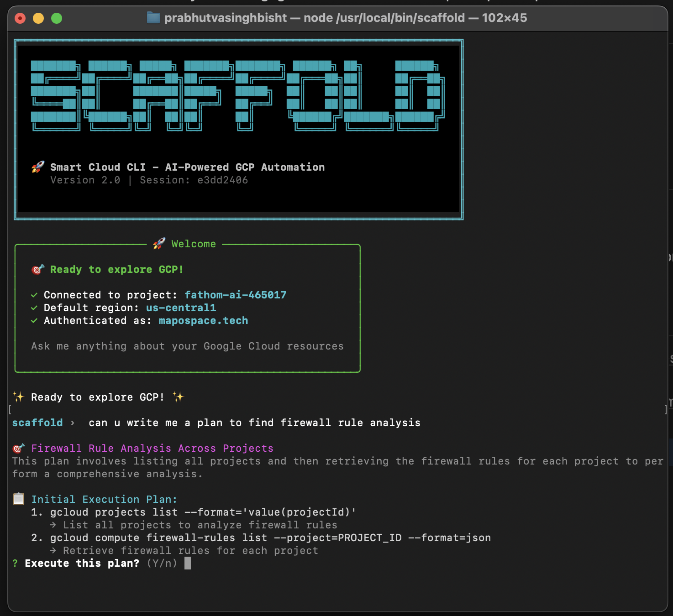Click the green traffic light button

57,18
